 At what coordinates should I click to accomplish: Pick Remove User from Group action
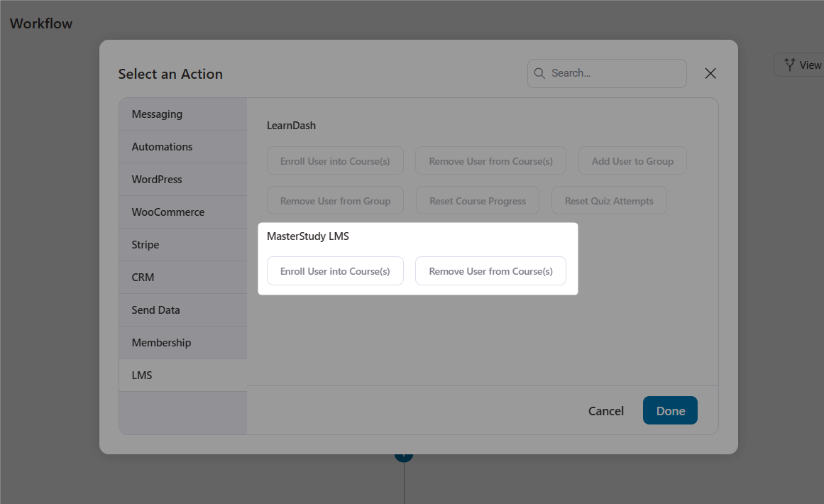tap(335, 200)
